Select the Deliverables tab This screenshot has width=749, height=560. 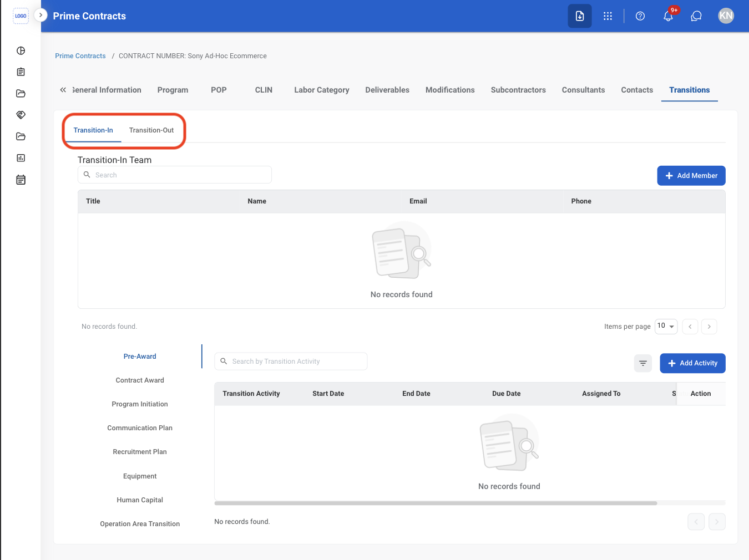tap(387, 90)
